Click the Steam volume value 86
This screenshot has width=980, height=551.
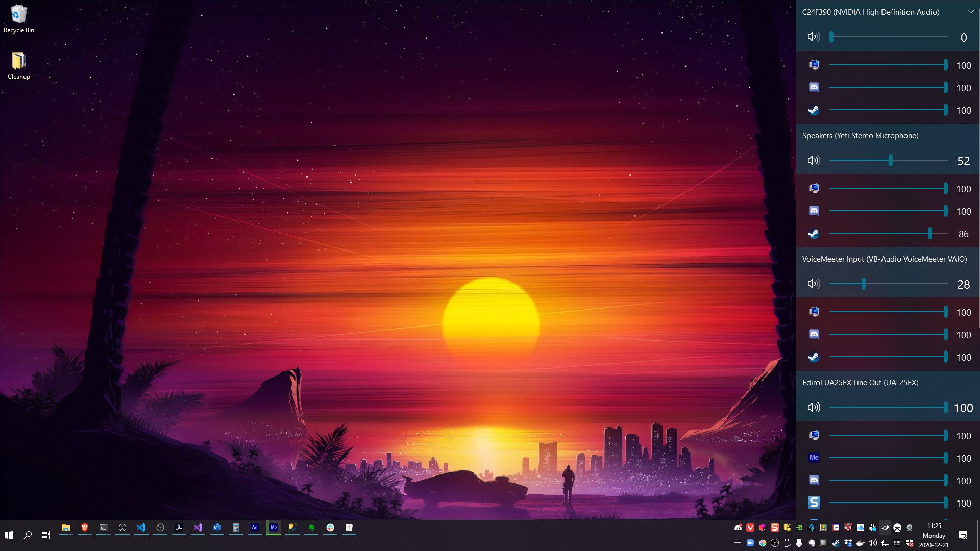pos(963,234)
